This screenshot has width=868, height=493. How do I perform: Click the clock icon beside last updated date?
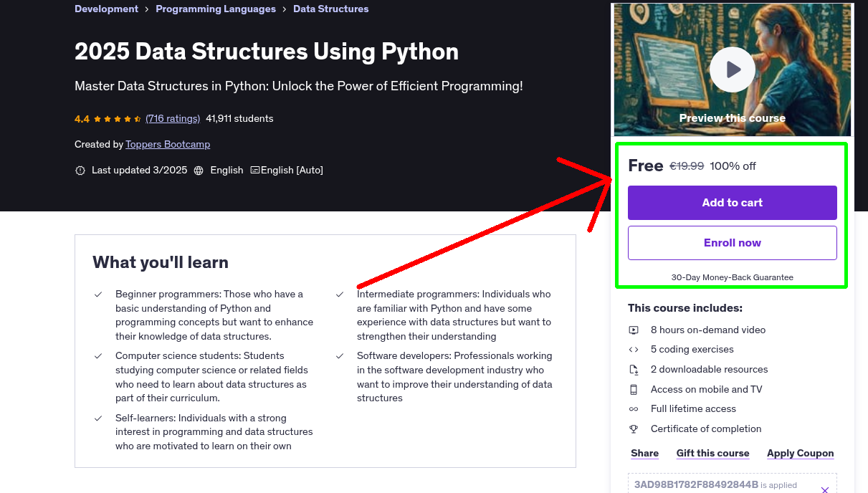pos(80,171)
